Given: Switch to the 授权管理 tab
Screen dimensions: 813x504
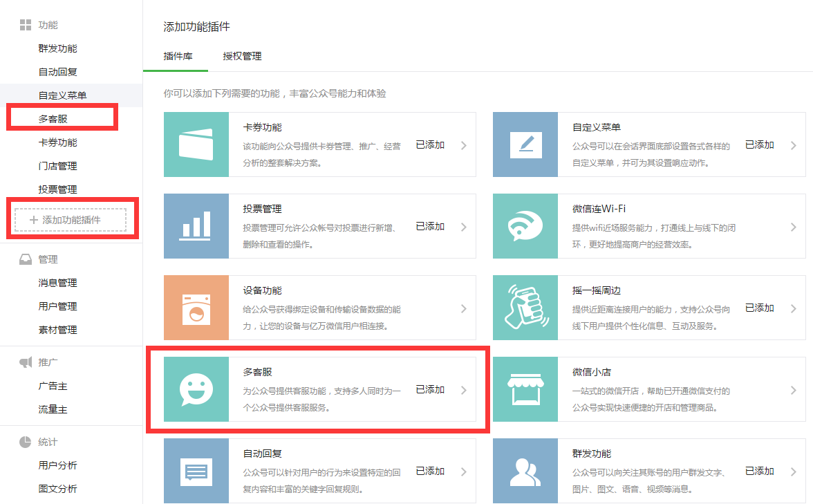Looking at the screenshot, I should (242, 56).
